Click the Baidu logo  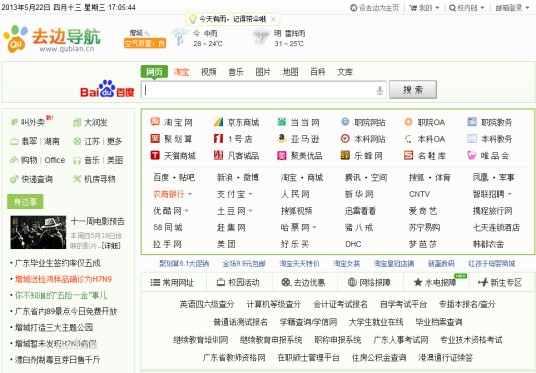(107, 89)
